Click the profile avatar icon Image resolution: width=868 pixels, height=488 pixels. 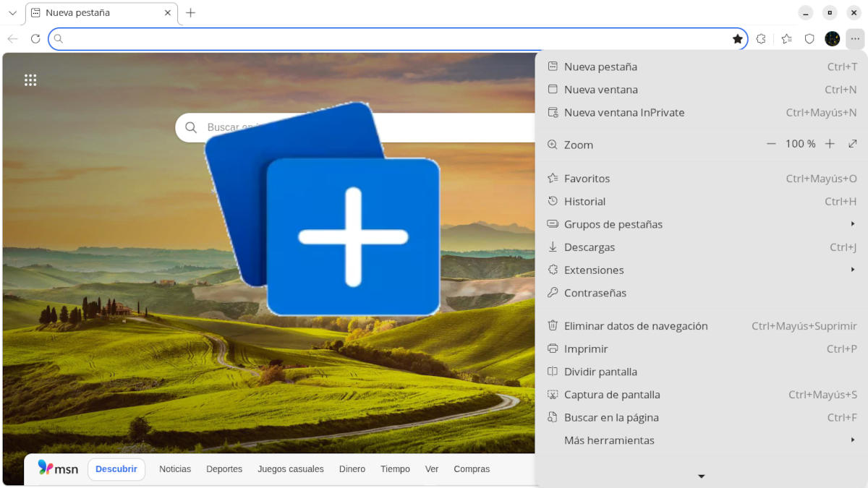click(x=833, y=39)
